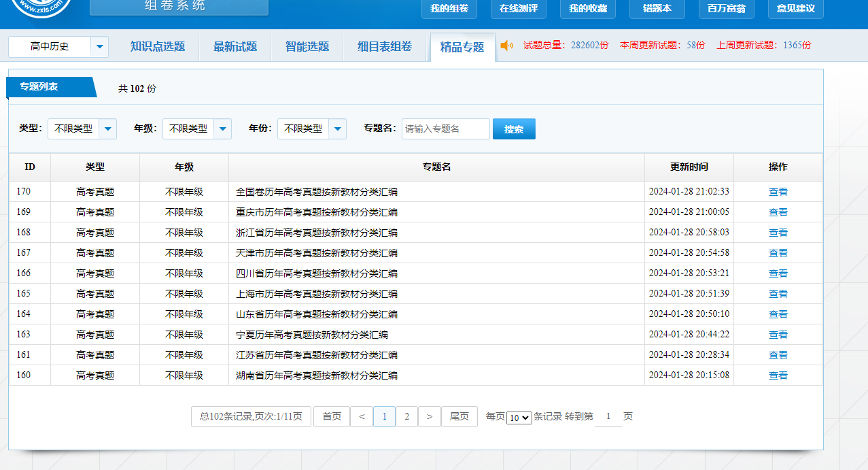Open 我的组卷 in the top navigation

click(449, 9)
